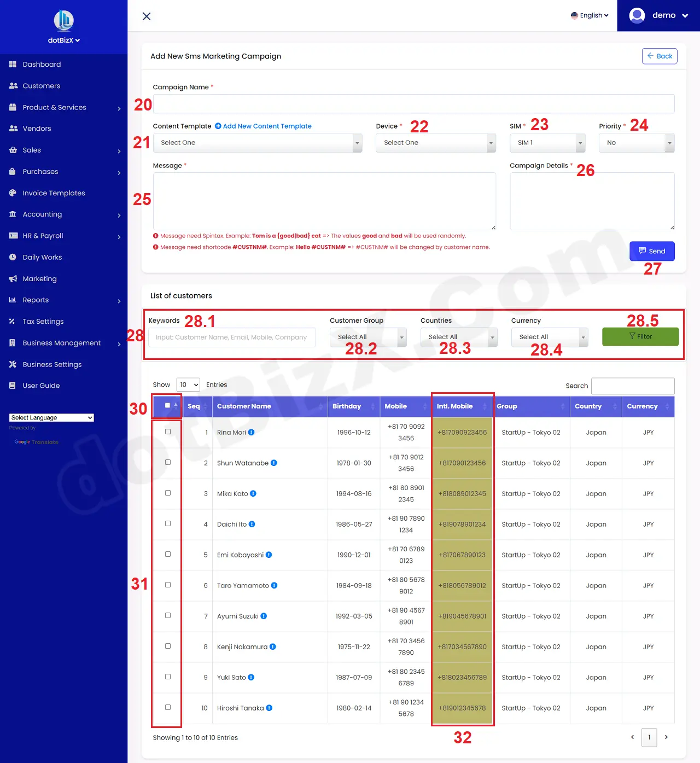Viewport: 700px width, 763px height.
Task: Open Invoice Templates from the sidebar
Action: pos(54,193)
